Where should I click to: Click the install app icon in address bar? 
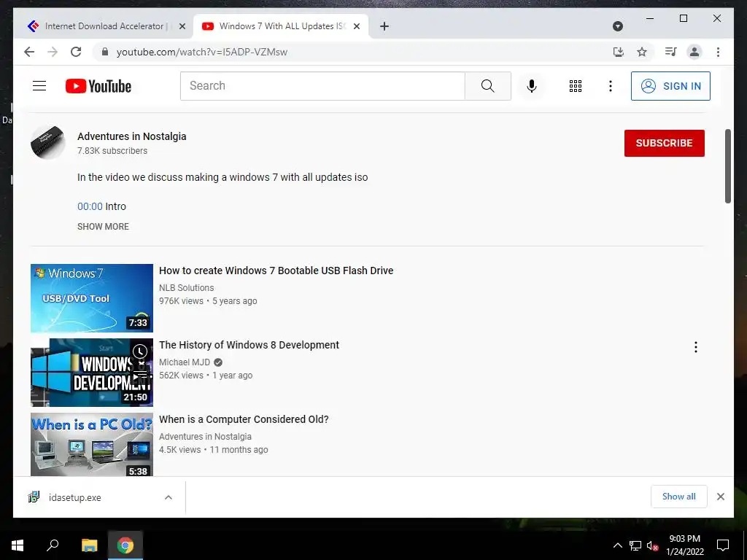coord(619,52)
